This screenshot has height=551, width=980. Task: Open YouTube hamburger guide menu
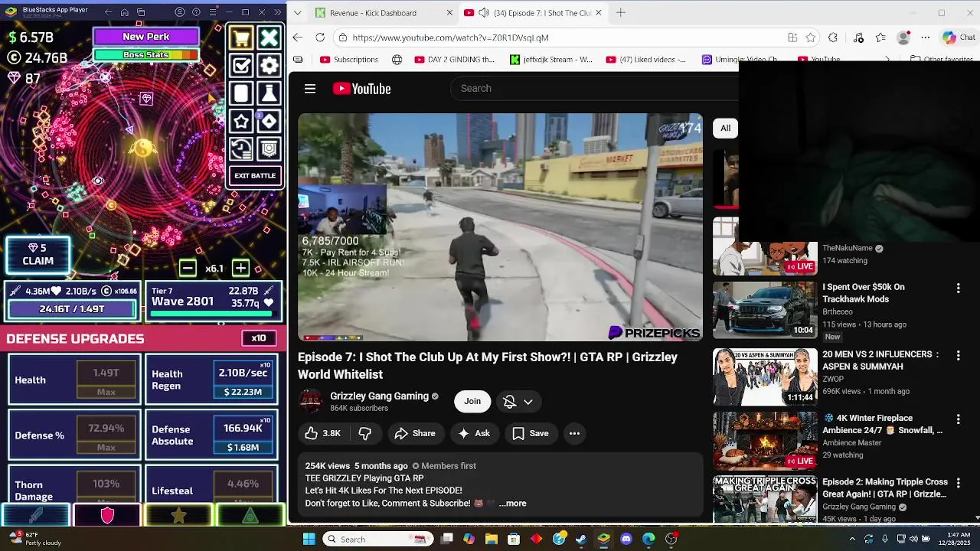310,89
